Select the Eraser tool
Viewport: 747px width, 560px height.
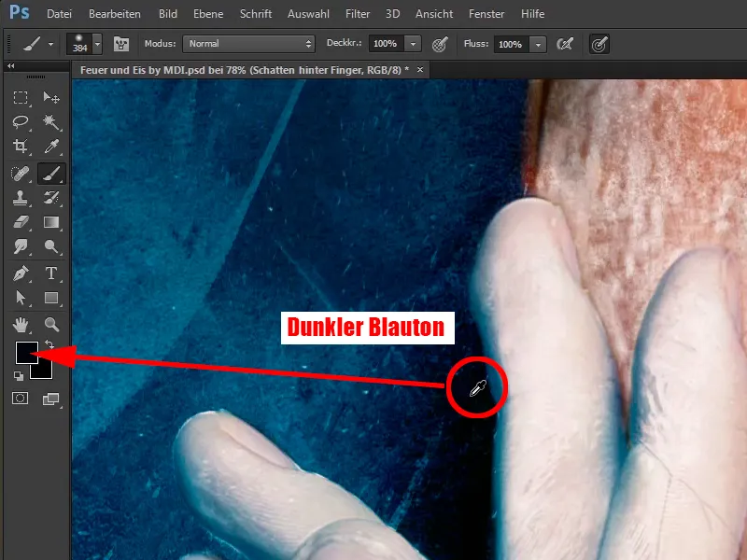20,222
